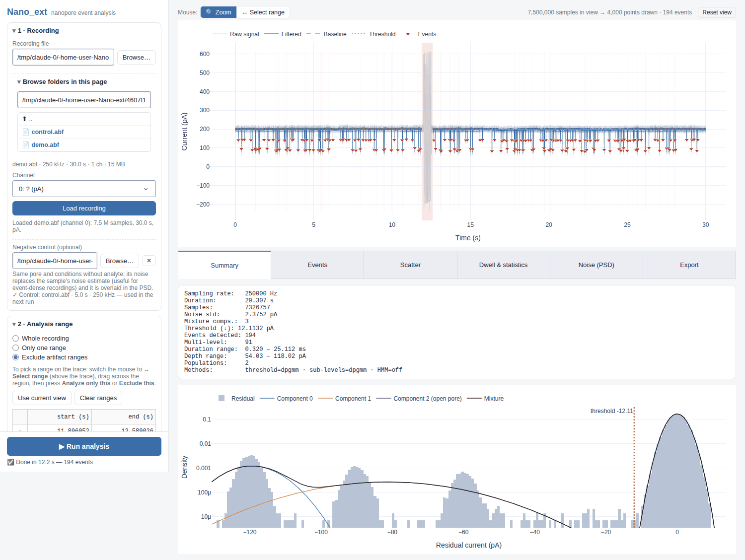Click Use current view button
This screenshot has width=745, height=560.
coord(42,398)
